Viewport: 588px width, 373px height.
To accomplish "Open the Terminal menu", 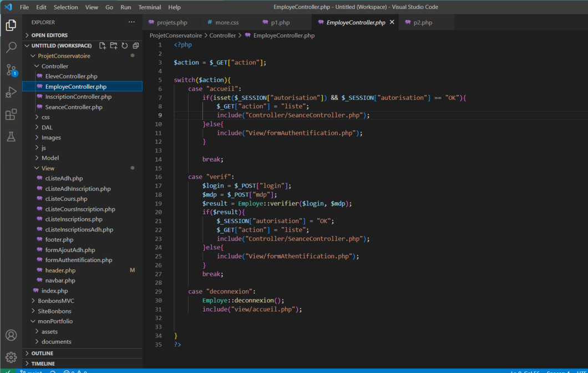I will [150, 7].
